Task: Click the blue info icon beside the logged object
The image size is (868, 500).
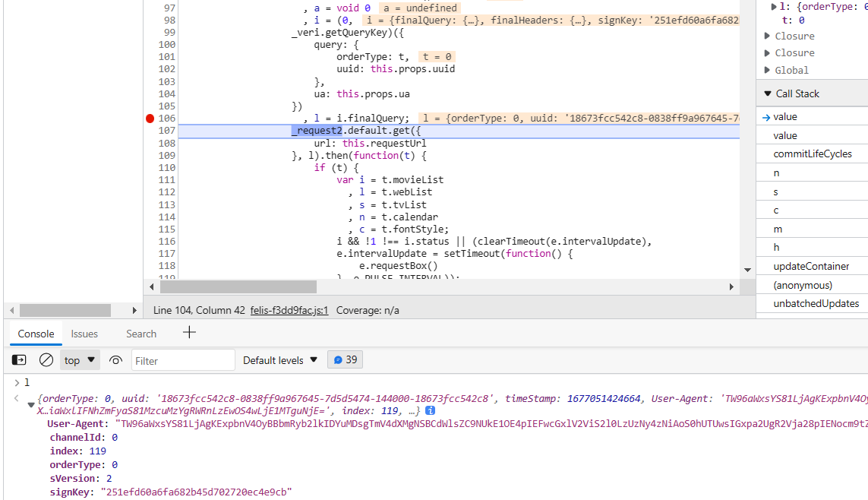Action: click(x=430, y=411)
